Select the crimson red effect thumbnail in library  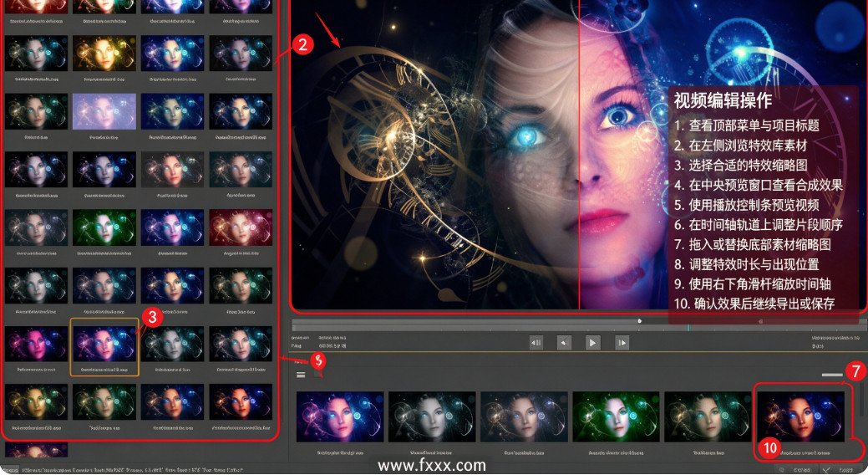tap(241, 227)
